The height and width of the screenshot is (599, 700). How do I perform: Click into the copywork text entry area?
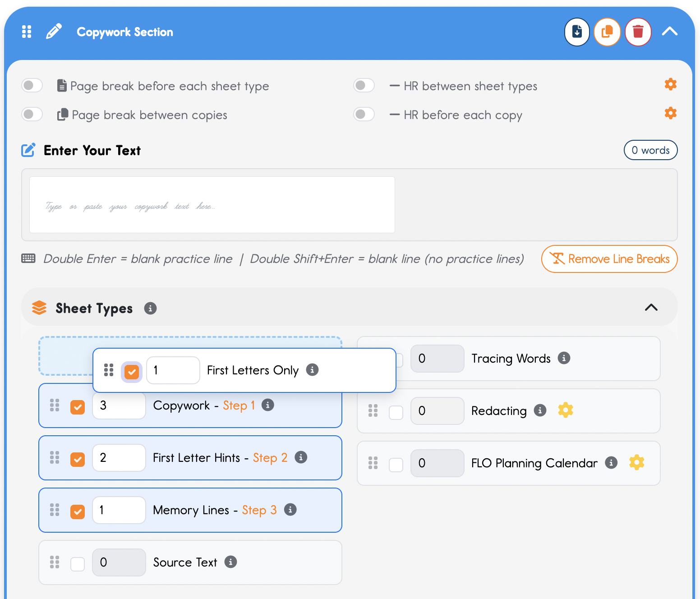tap(212, 205)
